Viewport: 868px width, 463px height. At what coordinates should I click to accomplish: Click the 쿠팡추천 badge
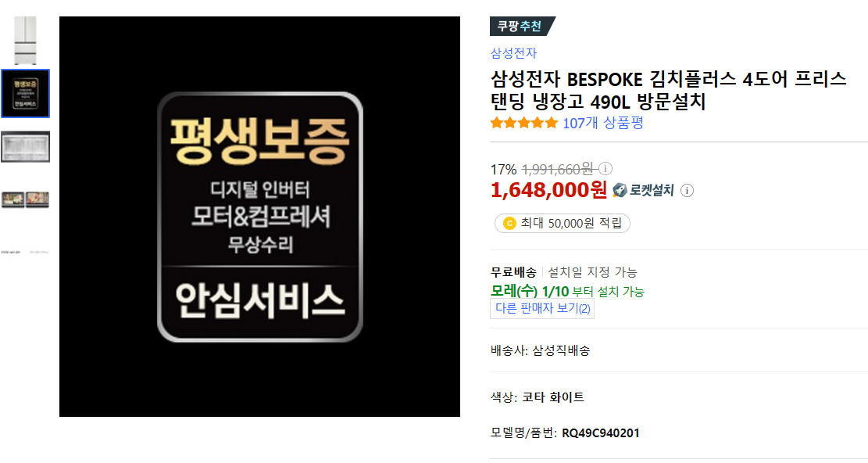[522, 26]
